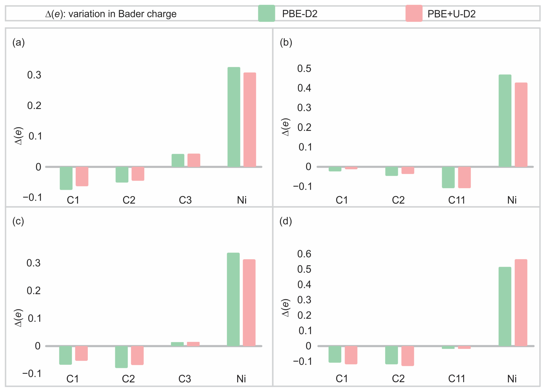Screen dimensions: 544x392
Task: Click the pink C1 bar in panel (c)
Action: click(x=82, y=353)
